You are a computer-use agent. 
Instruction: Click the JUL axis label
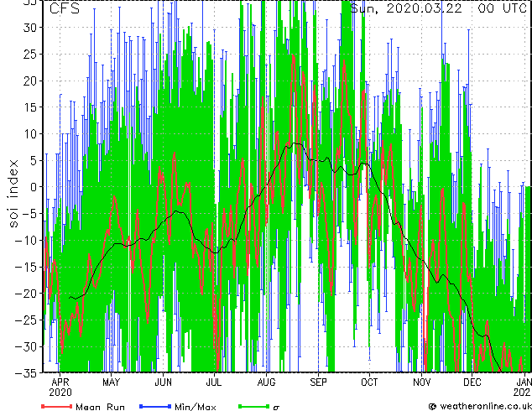click(214, 382)
